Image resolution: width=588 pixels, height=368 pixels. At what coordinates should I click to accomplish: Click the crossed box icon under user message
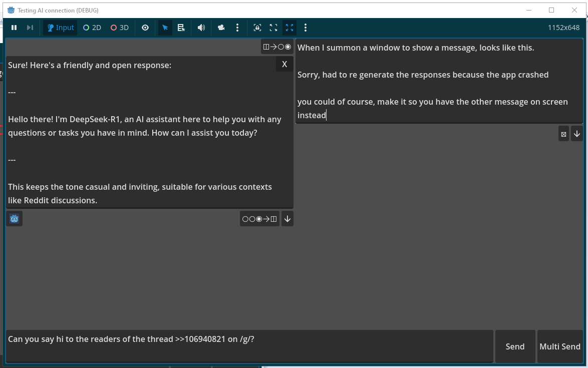click(563, 134)
